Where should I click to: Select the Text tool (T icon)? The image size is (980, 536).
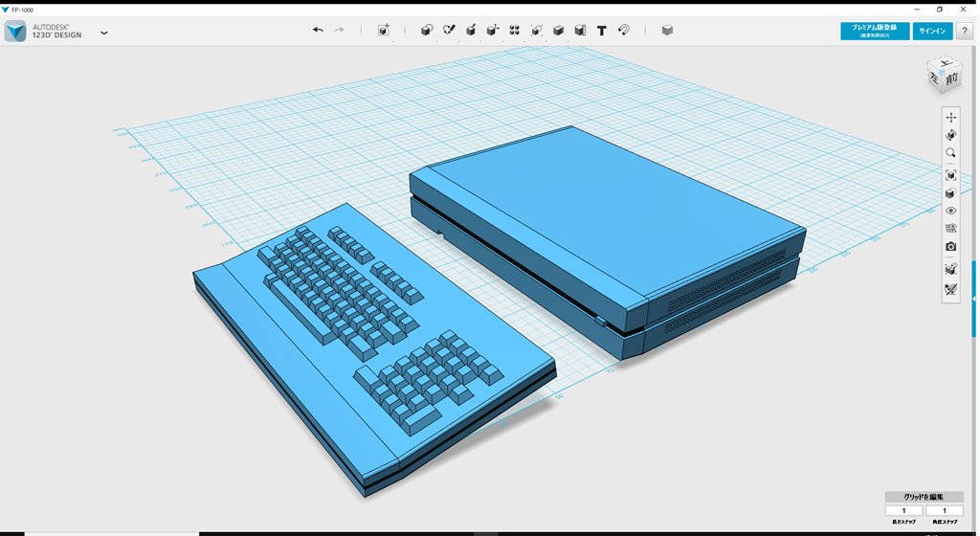coord(602,31)
